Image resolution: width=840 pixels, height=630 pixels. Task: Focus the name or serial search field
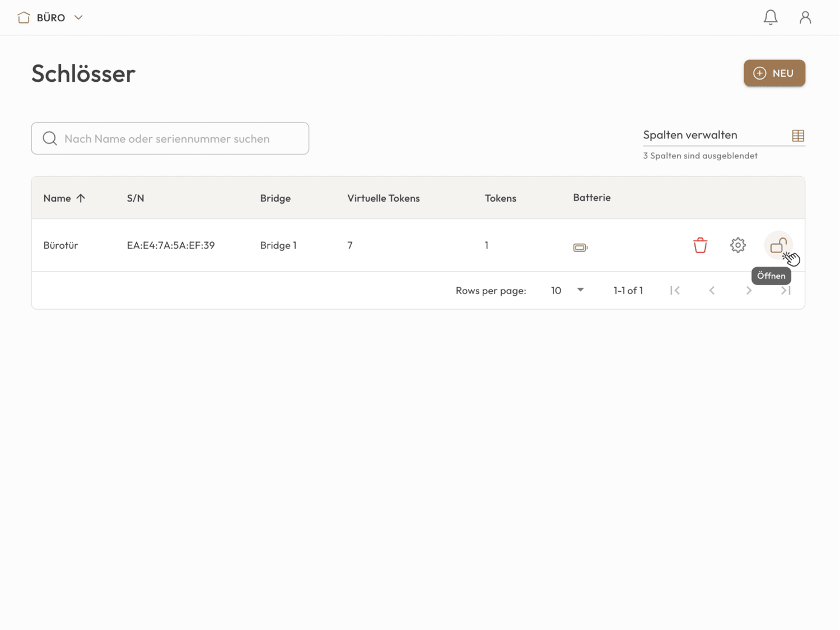pos(179,138)
